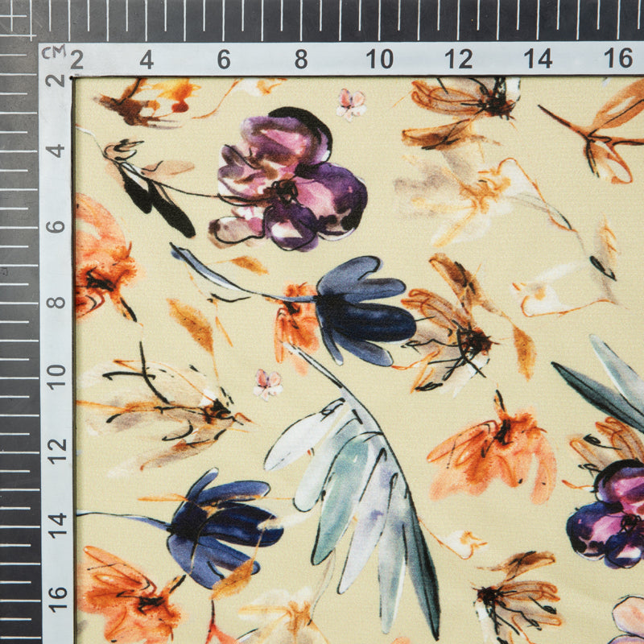Click the CM label at ruler corner
The width and height of the screenshot is (644, 644).
pos(53,52)
